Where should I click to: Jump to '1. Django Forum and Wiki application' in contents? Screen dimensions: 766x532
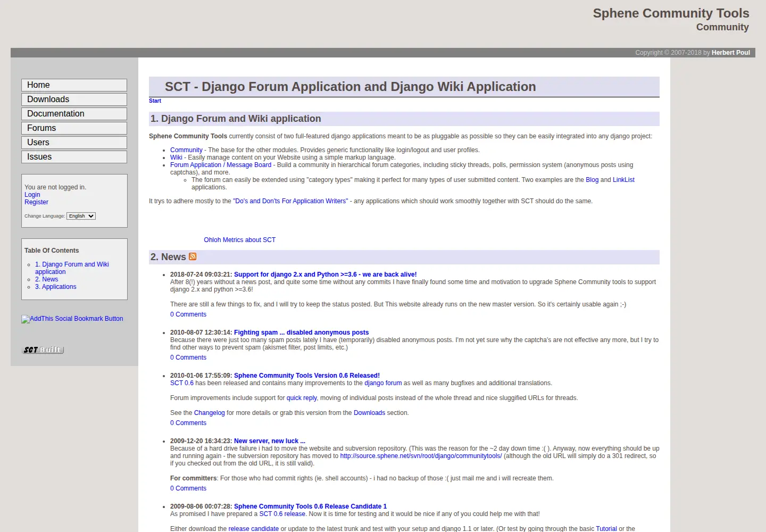72,268
